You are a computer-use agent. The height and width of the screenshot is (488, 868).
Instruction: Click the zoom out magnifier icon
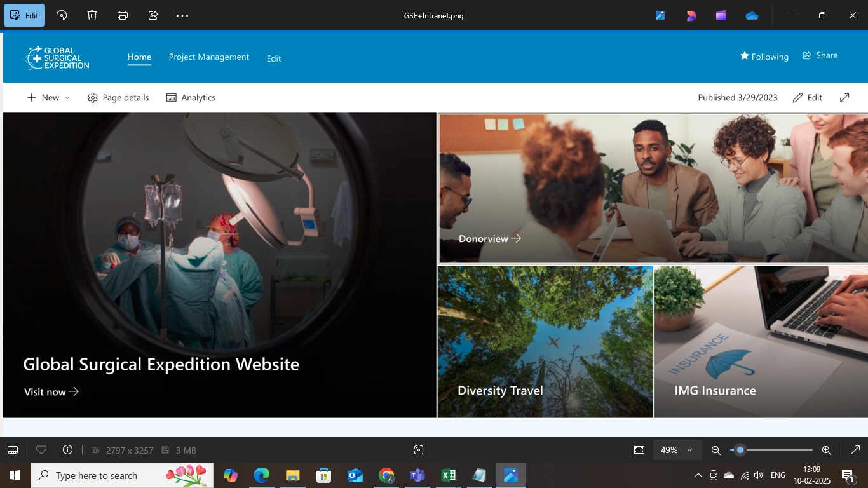pyautogui.click(x=715, y=450)
